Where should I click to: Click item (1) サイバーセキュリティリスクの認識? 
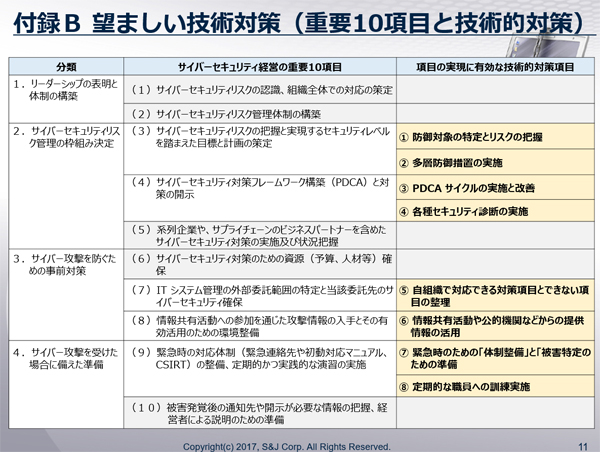tap(260, 90)
